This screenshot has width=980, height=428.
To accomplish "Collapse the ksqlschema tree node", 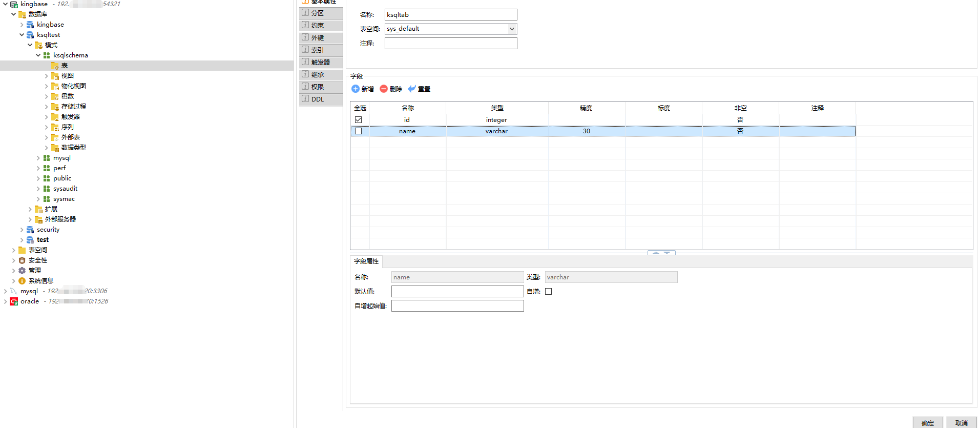I will 38,55.
